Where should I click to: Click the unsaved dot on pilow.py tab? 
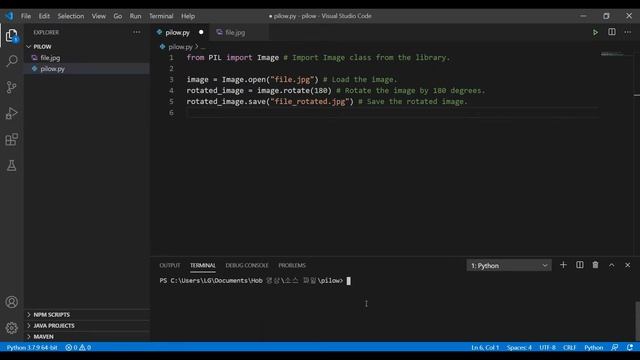201,32
